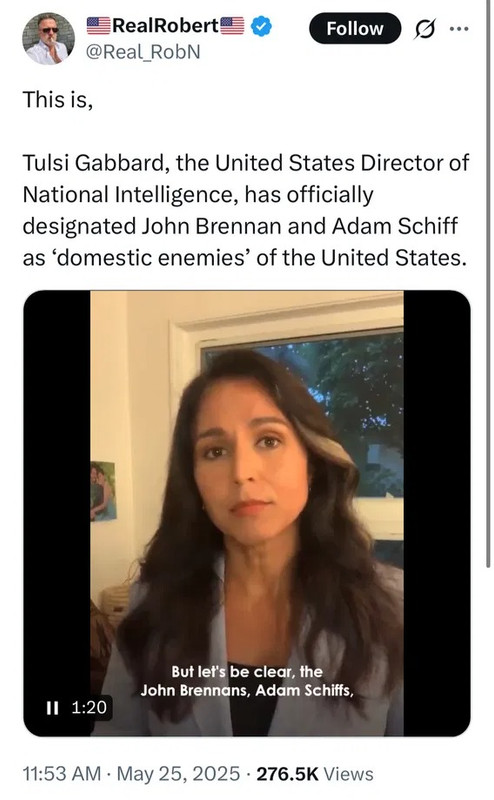The height and width of the screenshot is (800, 494).
Task: Click the 'domestic enemies' tweet text line
Action: 244,258
